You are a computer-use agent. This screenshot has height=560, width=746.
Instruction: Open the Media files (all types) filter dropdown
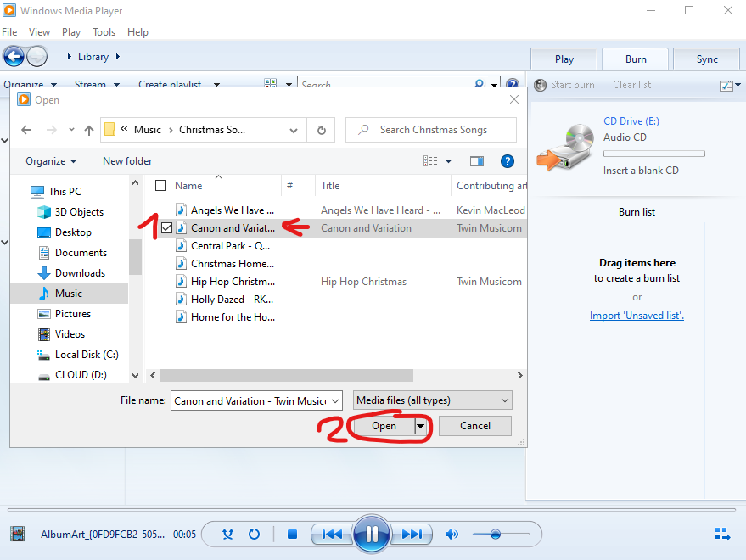tap(433, 400)
